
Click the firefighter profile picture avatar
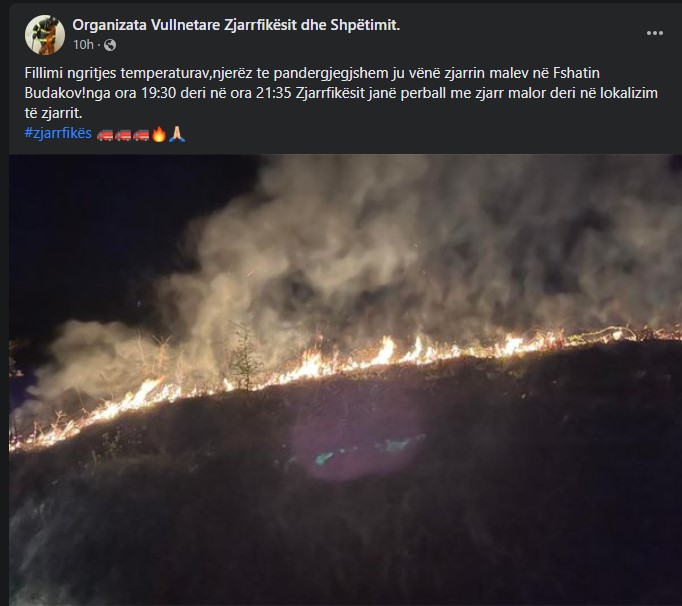click(x=45, y=35)
